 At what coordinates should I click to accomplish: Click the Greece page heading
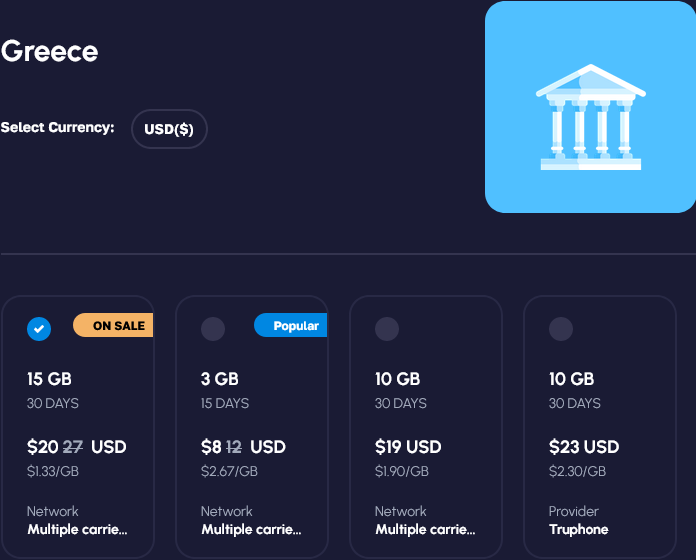click(49, 51)
